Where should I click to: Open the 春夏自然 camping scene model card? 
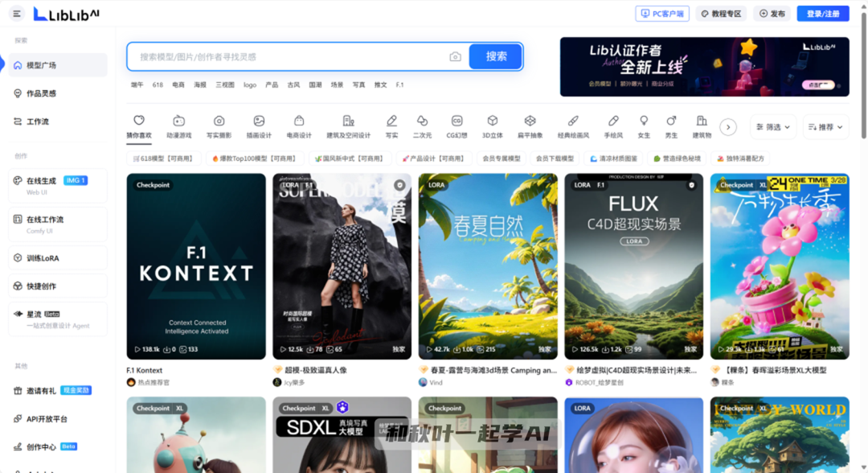pyautogui.click(x=488, y=266)
